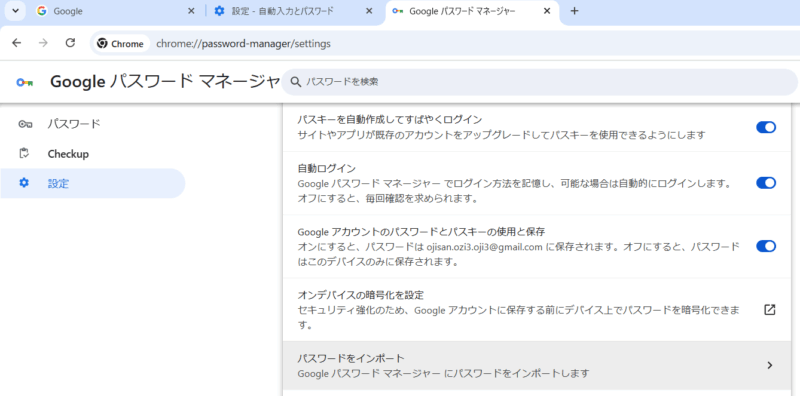The height and width of the screenshot is (396, 800).
Task: Open a new tab with plus button
Action: 574,11
